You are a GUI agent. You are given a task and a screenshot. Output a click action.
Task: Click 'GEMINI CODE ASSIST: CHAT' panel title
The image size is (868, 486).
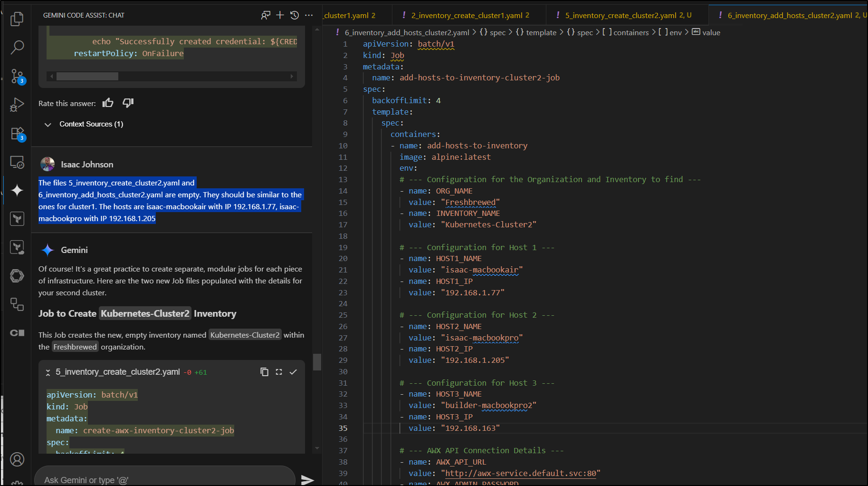pos(84,15)
